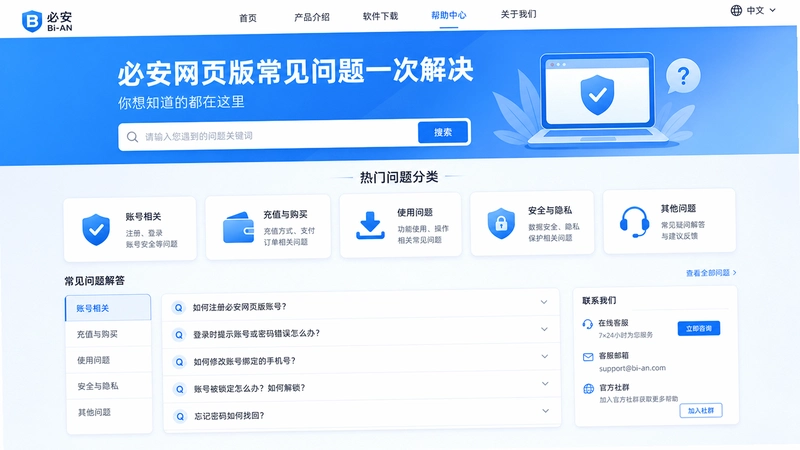Select 使用问题 tab in FAQ sidebar
Viewport: 800px width, 450px height.
pyautogui.click(x=109, y=360)
